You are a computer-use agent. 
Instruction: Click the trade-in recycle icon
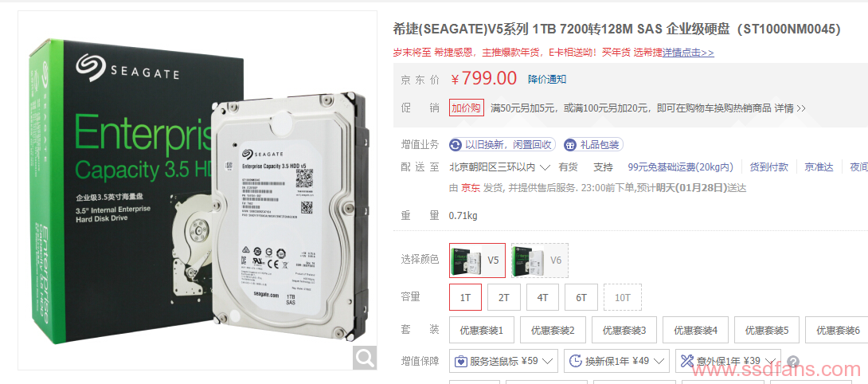(x=456, y=145)
